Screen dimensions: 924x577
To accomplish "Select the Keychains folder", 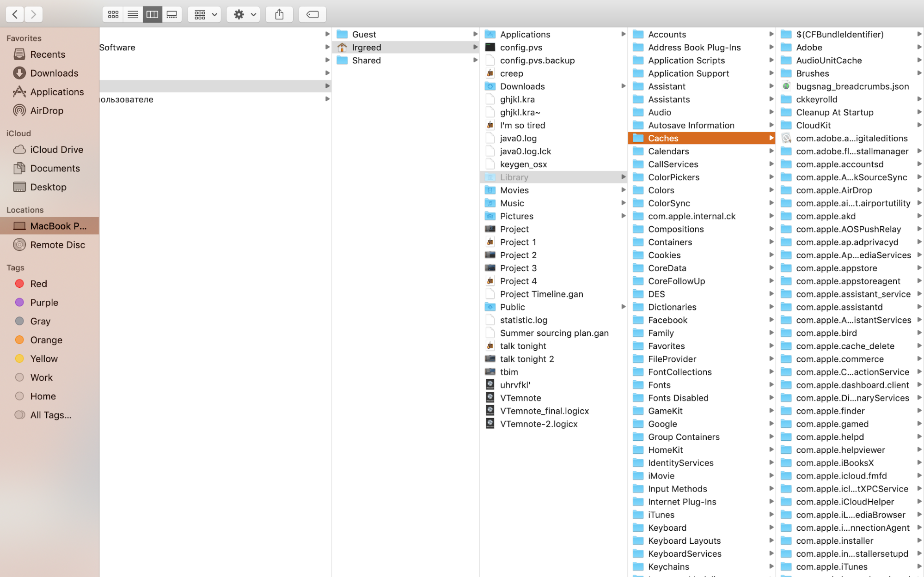I will (x=702, y=566).
